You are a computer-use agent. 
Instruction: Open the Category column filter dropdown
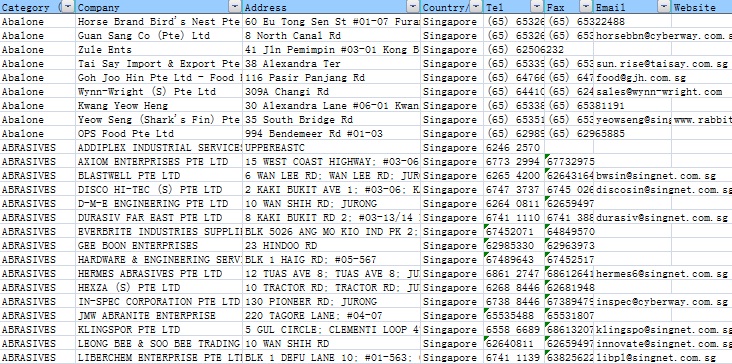pyautogui.click(x=69, y=7)
